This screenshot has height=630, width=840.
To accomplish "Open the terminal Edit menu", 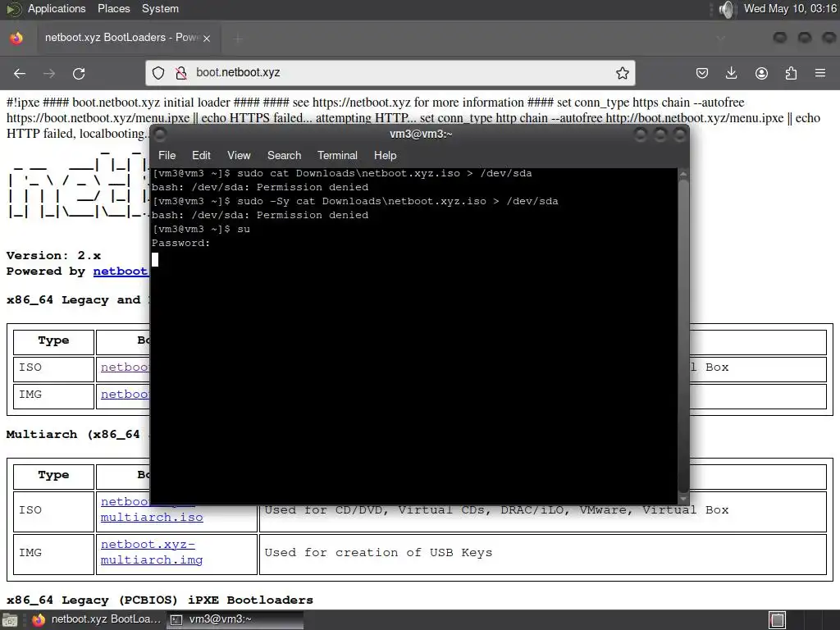I will pos(201,155).
